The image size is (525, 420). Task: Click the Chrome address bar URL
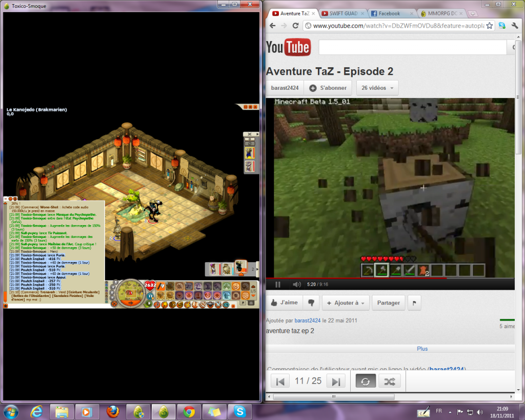398,26
